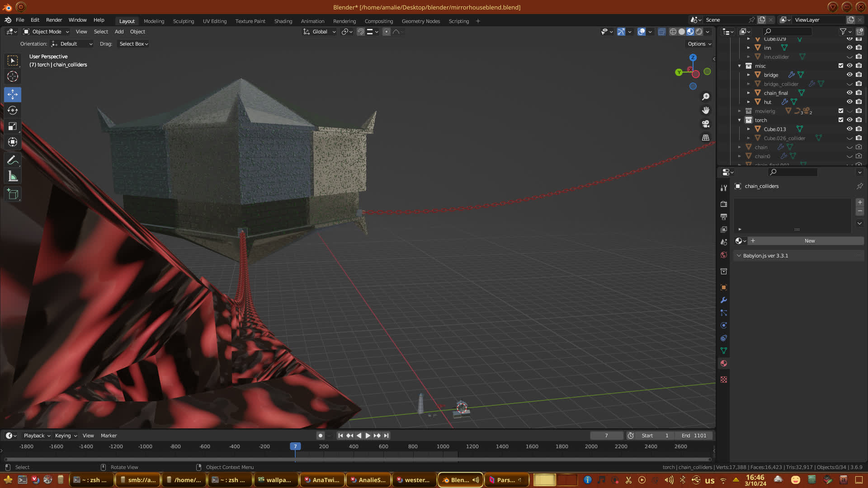868x488 pixels.
Task: Select the 3D Cursor tool
Action: point(13,76)
